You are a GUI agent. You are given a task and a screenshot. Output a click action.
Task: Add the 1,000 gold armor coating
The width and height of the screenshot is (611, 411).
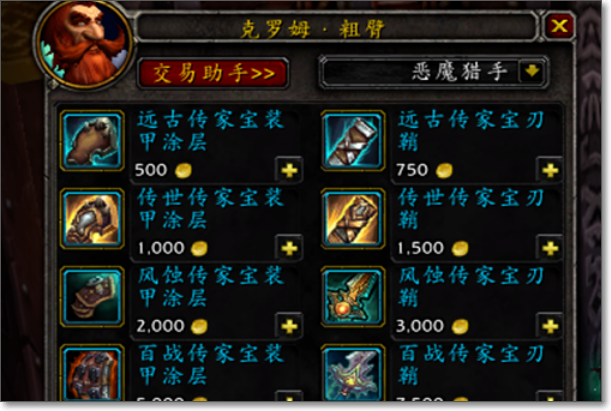[289, 248]
